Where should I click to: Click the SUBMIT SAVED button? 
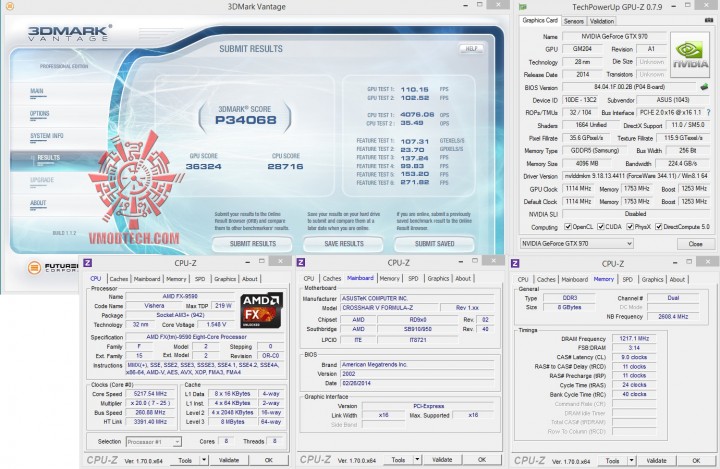click(x=434, y=244)
